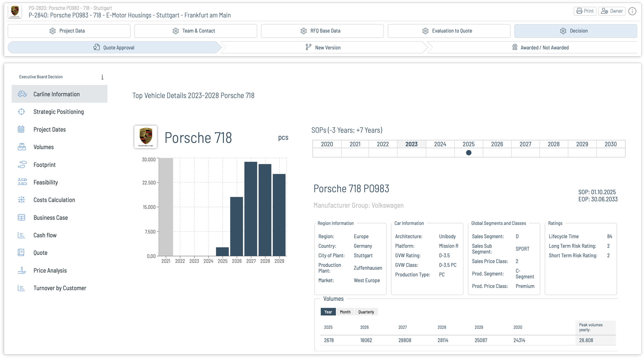Open Project Dates section
Screen dimensions: 644x358
60,129
